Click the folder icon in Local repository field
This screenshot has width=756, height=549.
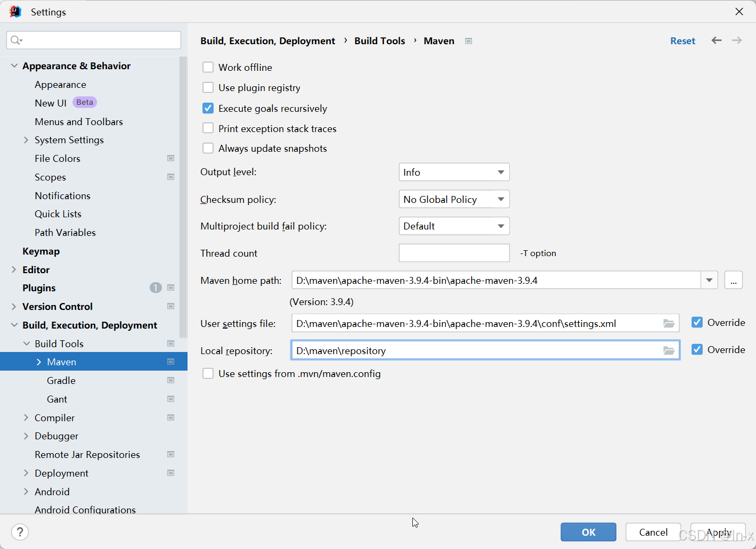click(x=669, y=350)
